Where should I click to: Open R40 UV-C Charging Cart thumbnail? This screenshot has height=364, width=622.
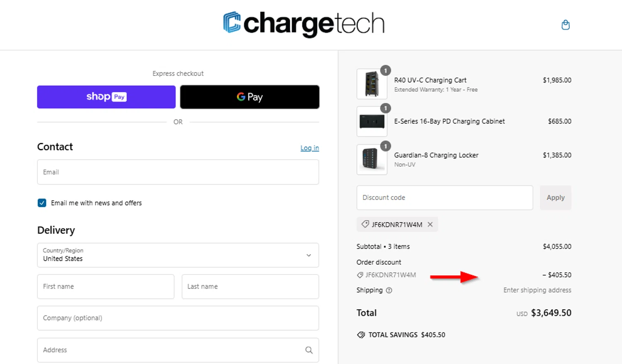tap(372, 84)
